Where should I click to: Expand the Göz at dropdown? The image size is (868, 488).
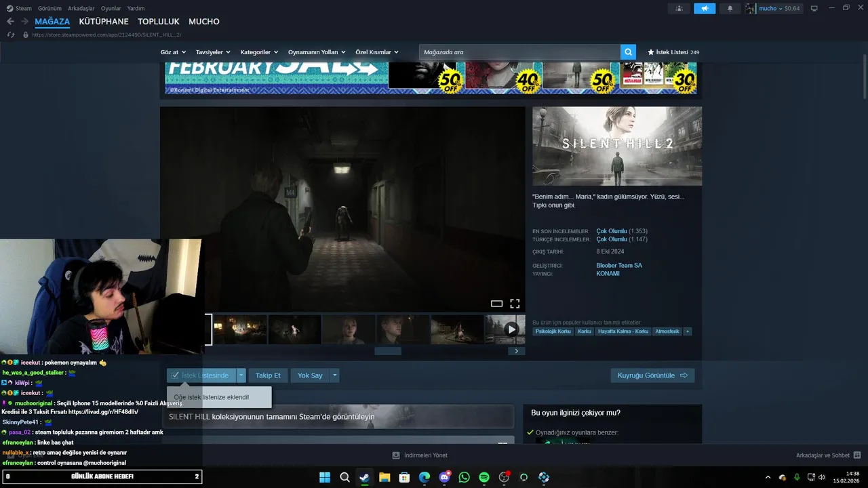coord(173,52)
